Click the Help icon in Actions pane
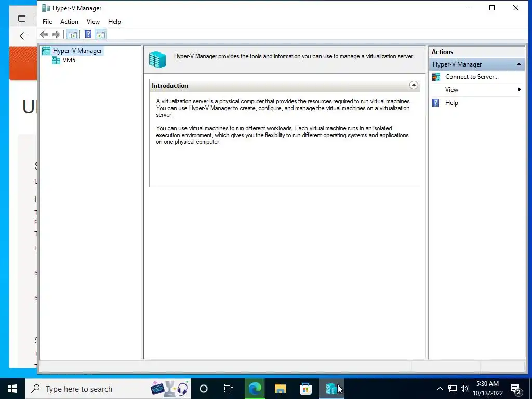 (436, 103)
